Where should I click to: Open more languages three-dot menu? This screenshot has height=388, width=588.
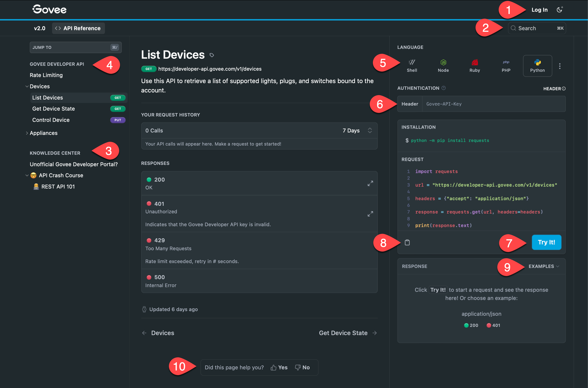pos(560,66)
